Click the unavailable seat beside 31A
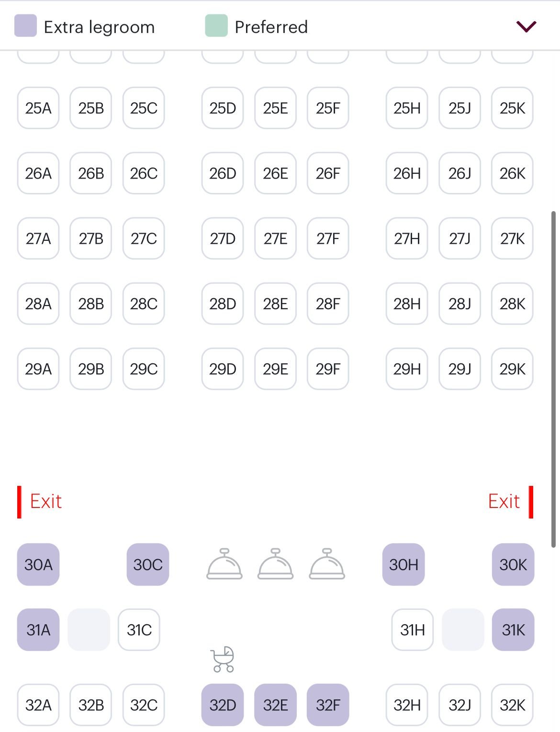The height and width of the screenshot is (732, 560). click(89, 630)
